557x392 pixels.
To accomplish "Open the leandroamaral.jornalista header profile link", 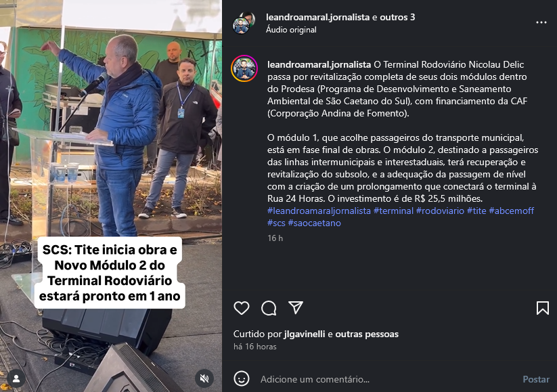I will tap(317, 17).
